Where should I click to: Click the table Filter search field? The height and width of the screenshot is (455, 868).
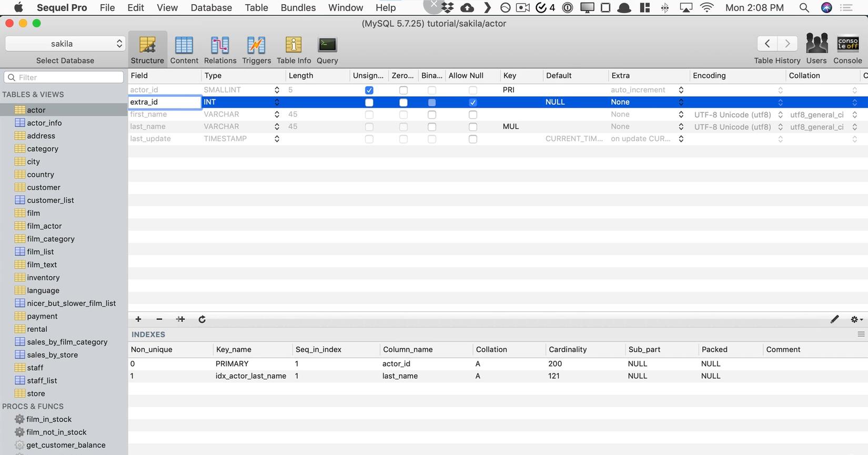[x=64, y=77]
